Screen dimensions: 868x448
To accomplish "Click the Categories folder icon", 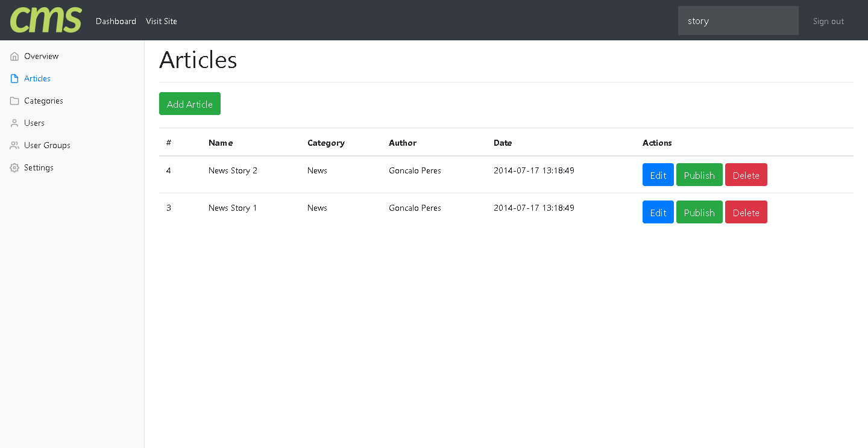I will pos(14,101).
